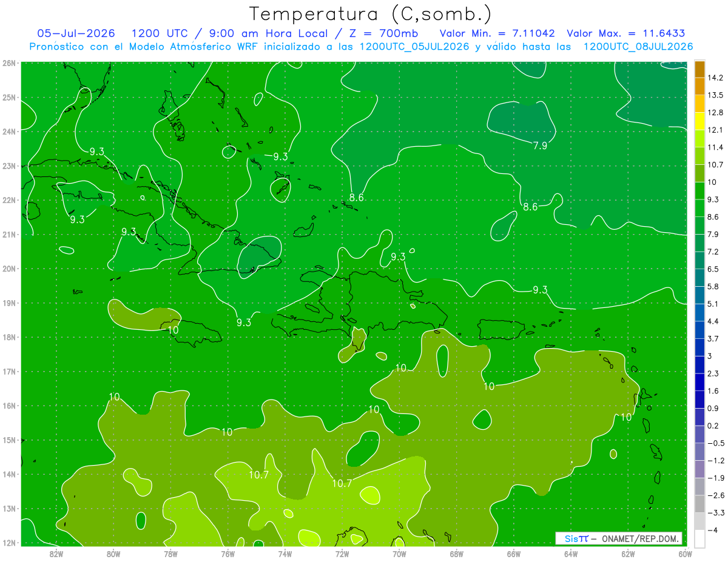Click the 0.9 colorbar value label
This screenshot has width=728, height=562.
[713, 409]
